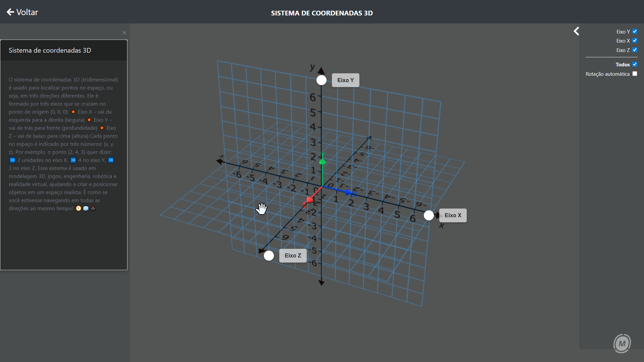The width and height of the screenshot is (644, 362).
Task: Select the blue axis arrow pointing right
Action: tap(348, 193)
